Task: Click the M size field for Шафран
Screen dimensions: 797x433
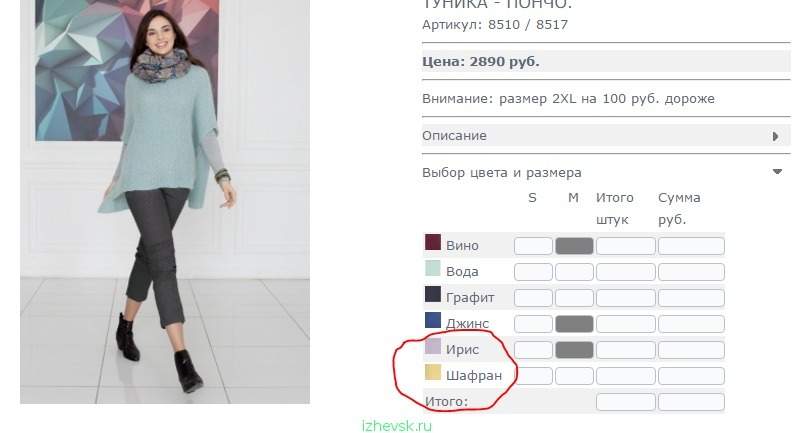Action: (x=574, y=376)
